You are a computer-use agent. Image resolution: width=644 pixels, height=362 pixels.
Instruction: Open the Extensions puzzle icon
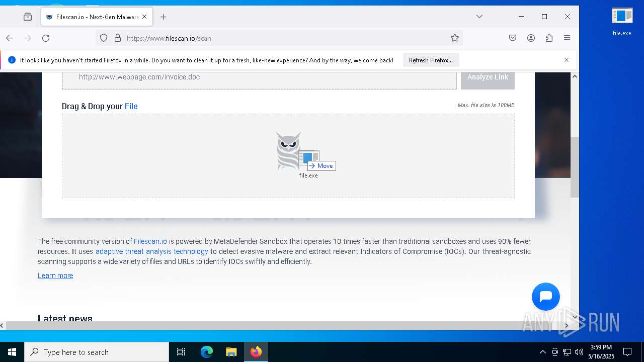point(549,38)
